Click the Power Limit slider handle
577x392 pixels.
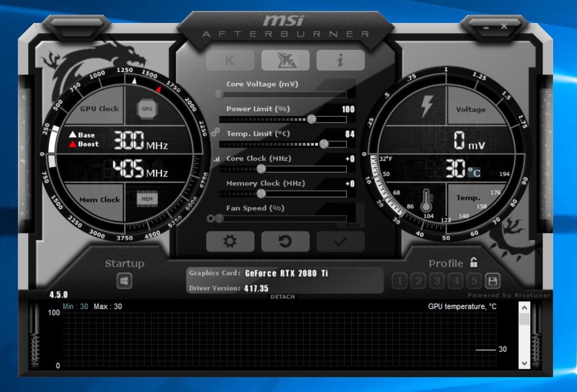pyautogui.click(x=311, y=119)
